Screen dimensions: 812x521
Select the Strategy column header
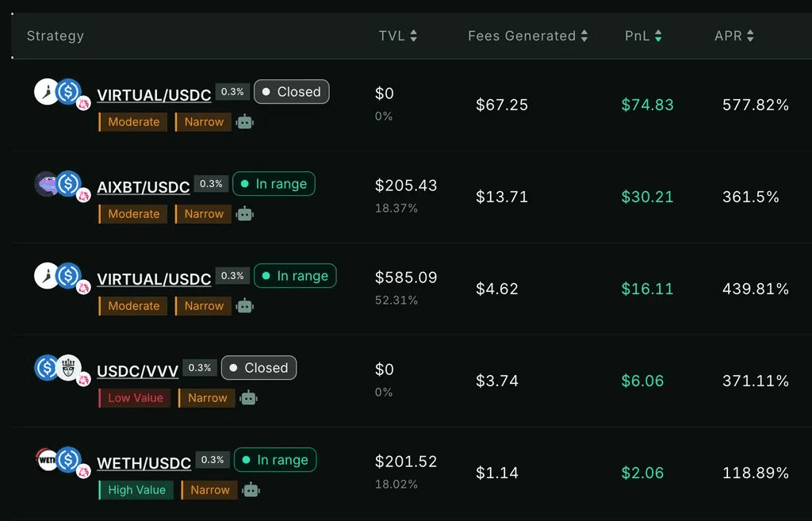(x=55, y=35)
